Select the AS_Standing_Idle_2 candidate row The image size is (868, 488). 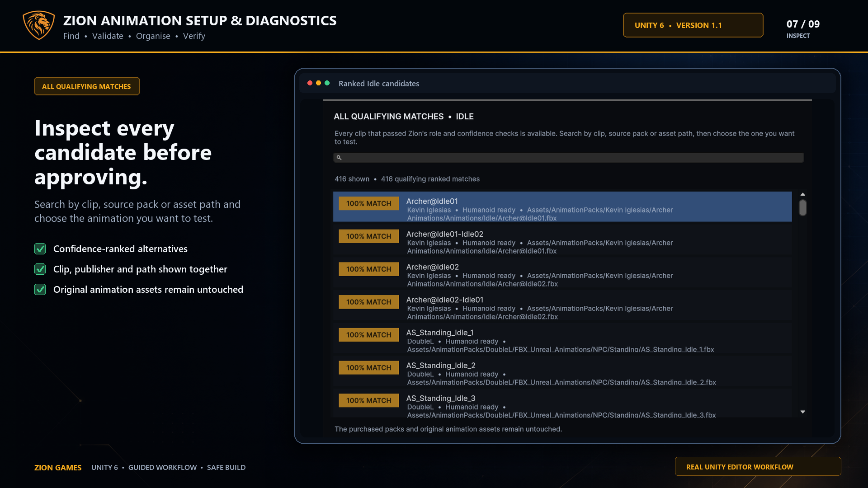[562, 371]
